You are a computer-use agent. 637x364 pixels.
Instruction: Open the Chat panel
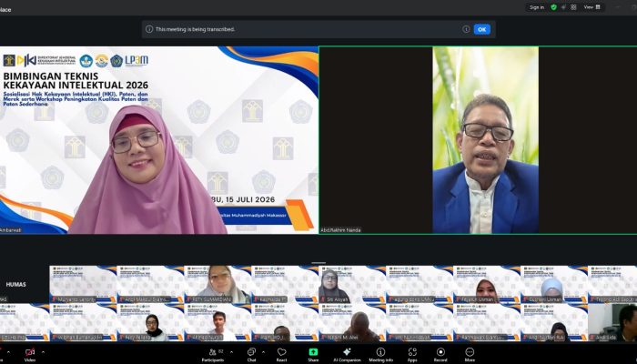point(251,354)
